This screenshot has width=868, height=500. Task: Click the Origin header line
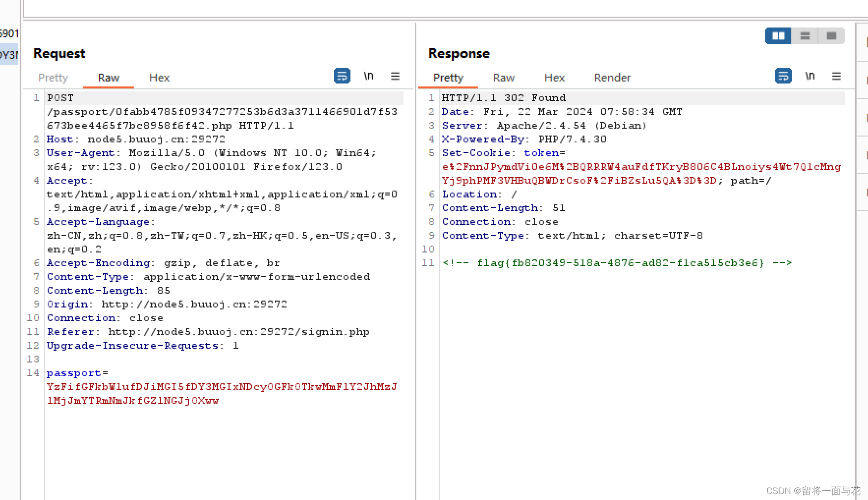[x=167, y=304]
